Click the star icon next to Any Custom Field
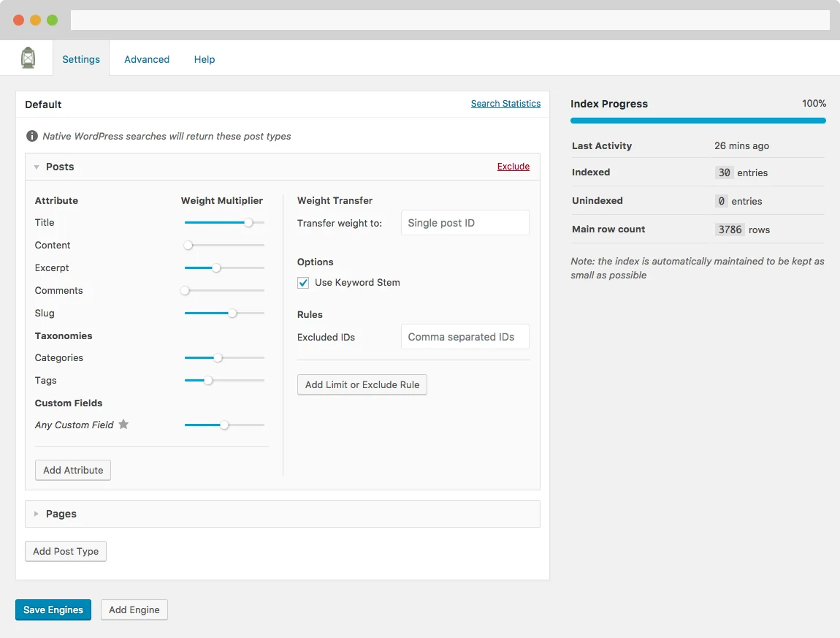The image size is (840, 638). pyautogui.click(x=123, y=424)
